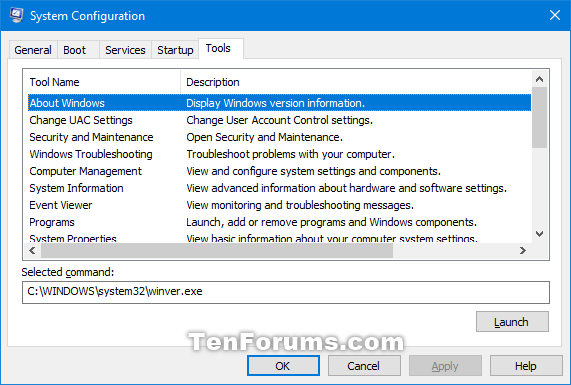The image size is (571, 385).
Task: Click the horizontal scrollbar left arrow
Action: click(x=32, y=250)
